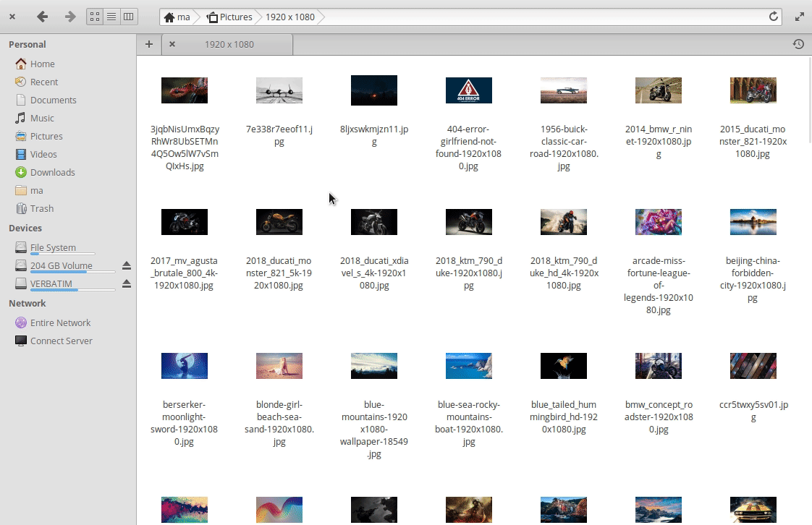Click Connect Server

pyautogui.click(x=54, y=341)
